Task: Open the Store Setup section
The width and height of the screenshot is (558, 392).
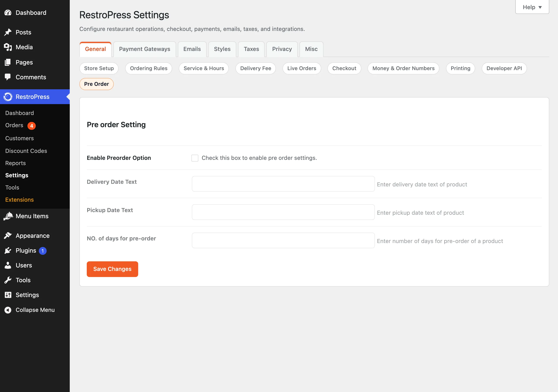Action: pos(99,68)
